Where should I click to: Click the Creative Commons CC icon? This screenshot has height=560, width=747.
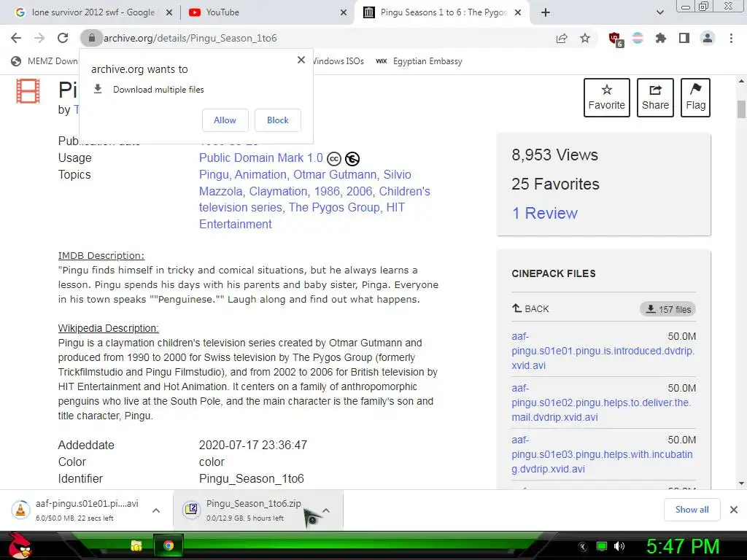pos(334,158)
